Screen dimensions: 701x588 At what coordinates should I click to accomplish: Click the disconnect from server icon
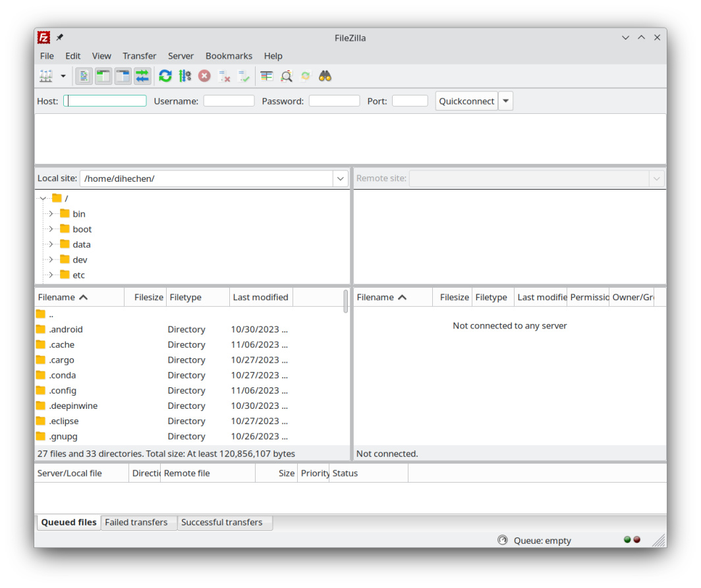(225, 76)
